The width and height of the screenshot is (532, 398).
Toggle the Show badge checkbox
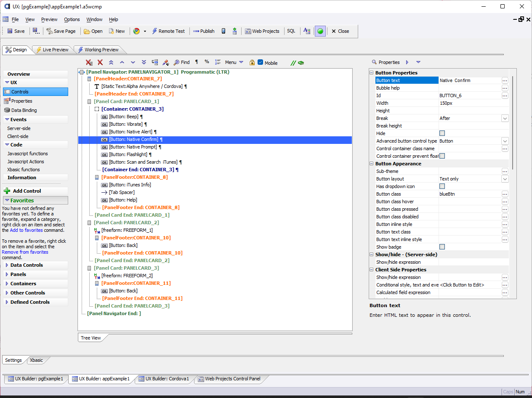pos(442,247)
